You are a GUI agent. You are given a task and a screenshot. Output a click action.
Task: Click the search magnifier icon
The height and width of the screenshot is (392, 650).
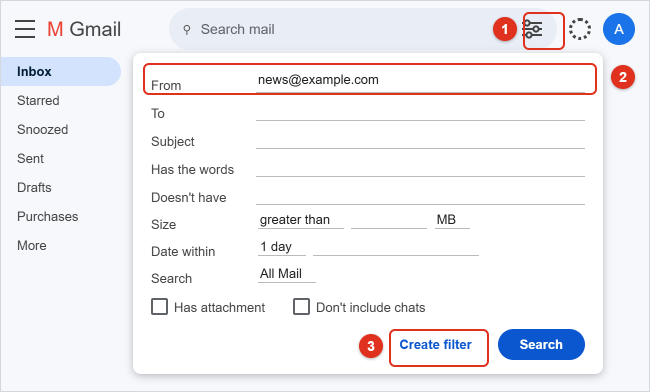(x=187, y=29)
